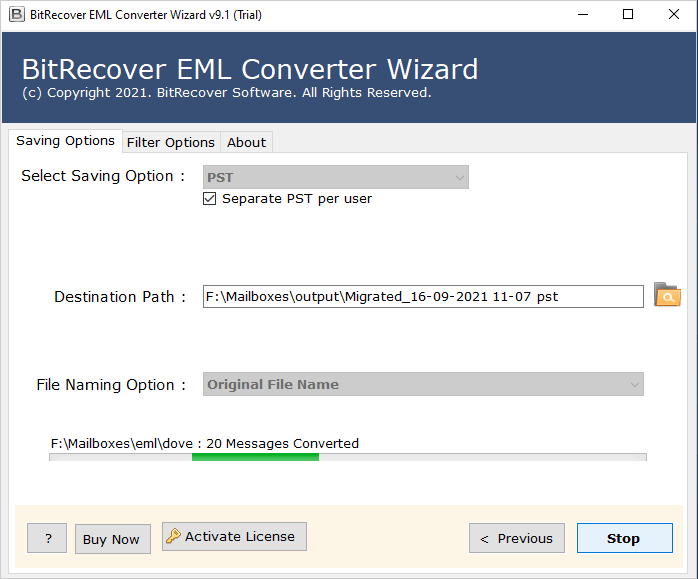The width and height of the screenshot is (698, 579).
Task: Click the BitRecover app icon in title bar
Action: click(16, 14)
